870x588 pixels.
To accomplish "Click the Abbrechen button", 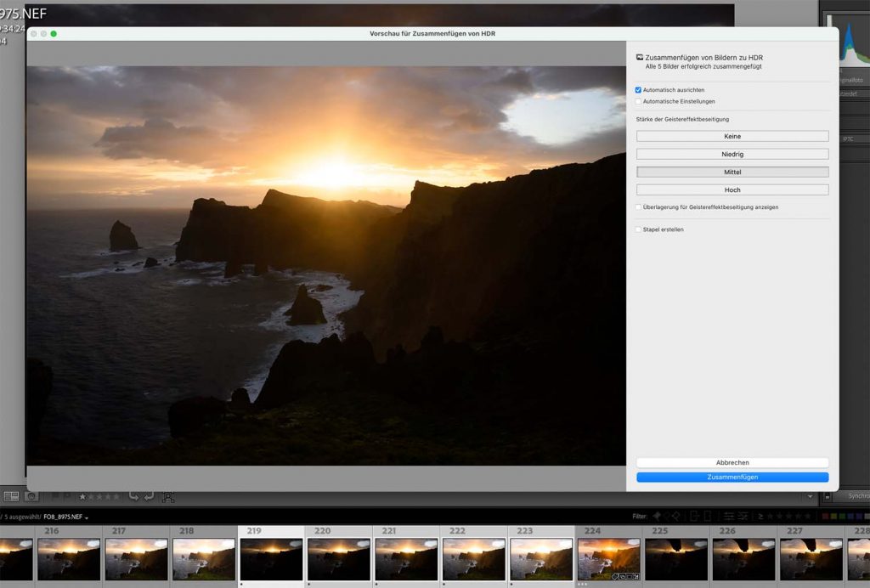I will tap(732, 462).
